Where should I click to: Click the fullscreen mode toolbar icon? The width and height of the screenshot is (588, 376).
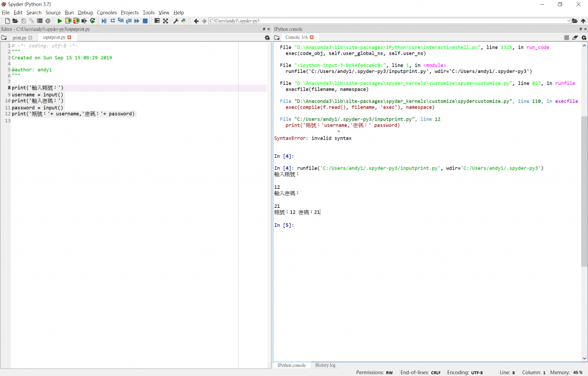point(165,21)
